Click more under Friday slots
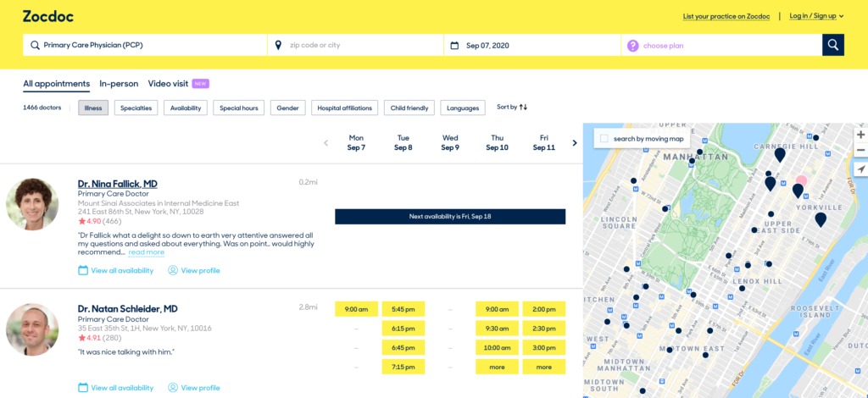868x398 pixels. (543, 367)
